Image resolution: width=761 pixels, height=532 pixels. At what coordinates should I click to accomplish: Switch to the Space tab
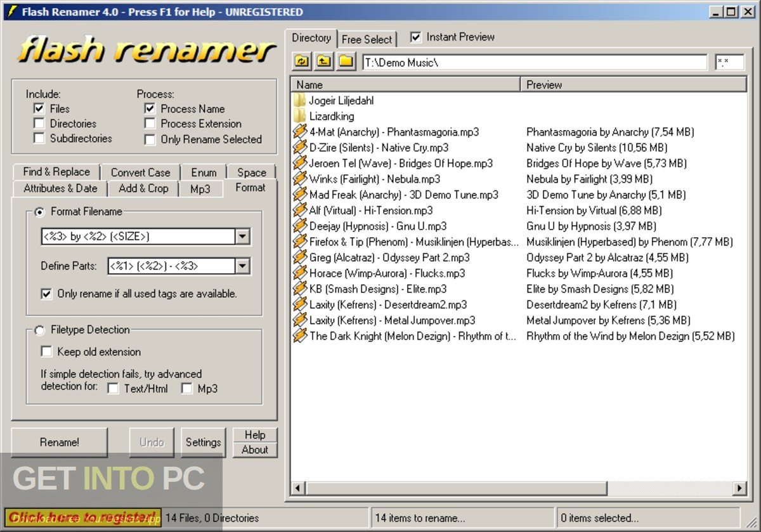point(251,172)
